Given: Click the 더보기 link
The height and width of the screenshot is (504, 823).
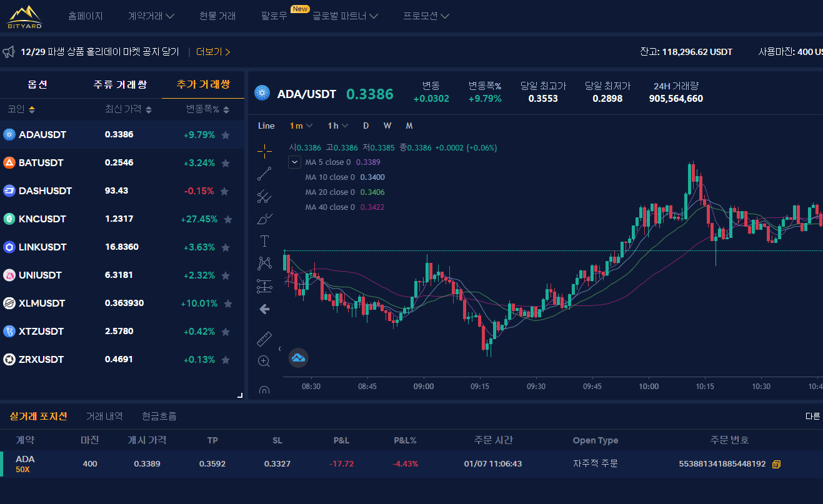Looking at the screenshot, I should 213,52.
